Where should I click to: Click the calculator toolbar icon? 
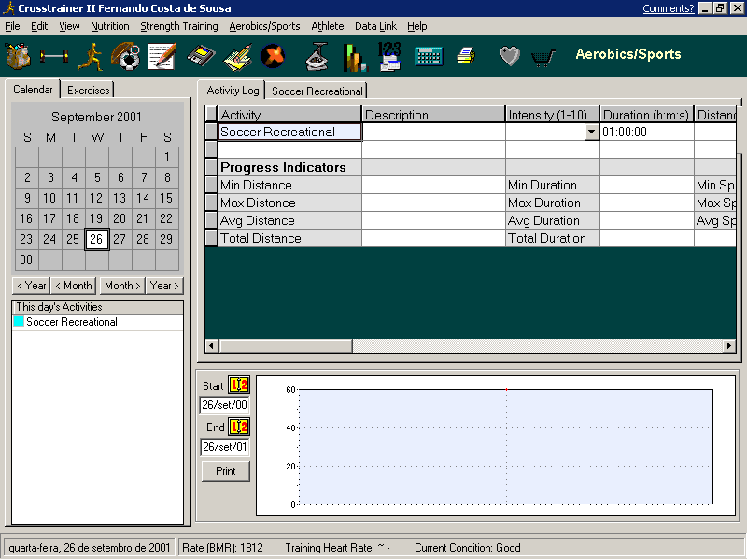tap(428, 57)
